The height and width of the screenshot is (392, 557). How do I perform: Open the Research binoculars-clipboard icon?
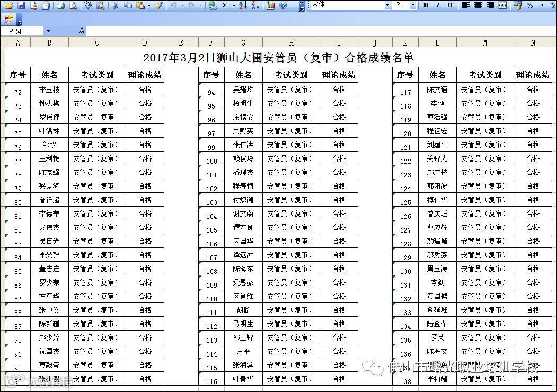101,5
